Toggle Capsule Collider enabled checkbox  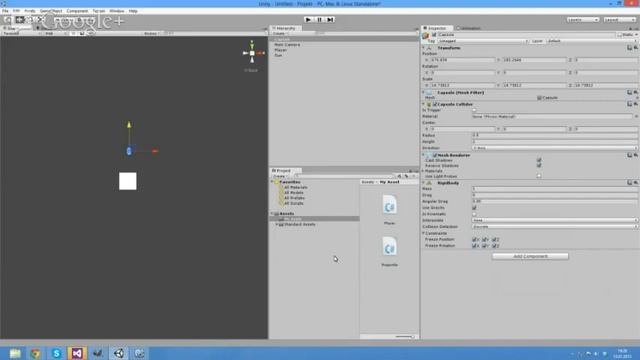435,104
